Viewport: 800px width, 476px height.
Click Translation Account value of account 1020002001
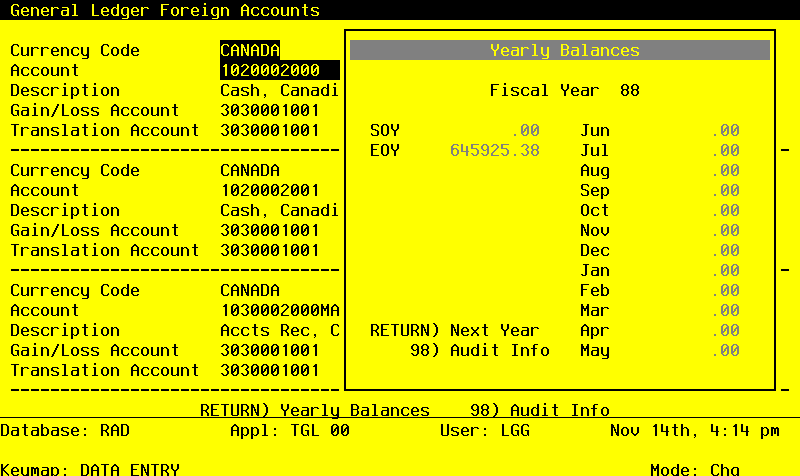point(270,250)
